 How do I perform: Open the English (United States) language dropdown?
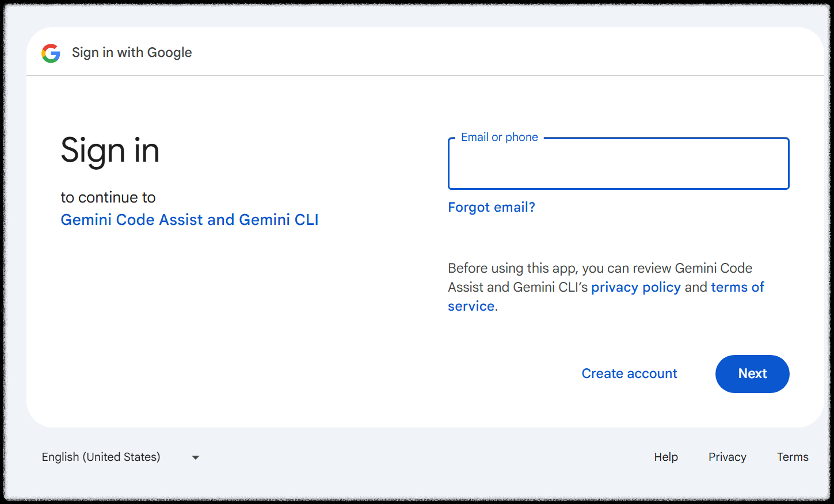[121, 457]
